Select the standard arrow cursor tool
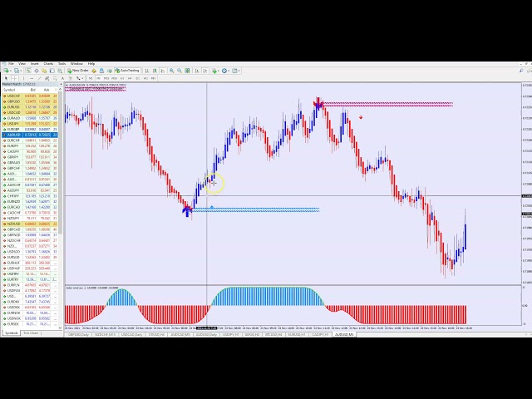This screenshot has height=399, width=532. (x=4, y=78)
